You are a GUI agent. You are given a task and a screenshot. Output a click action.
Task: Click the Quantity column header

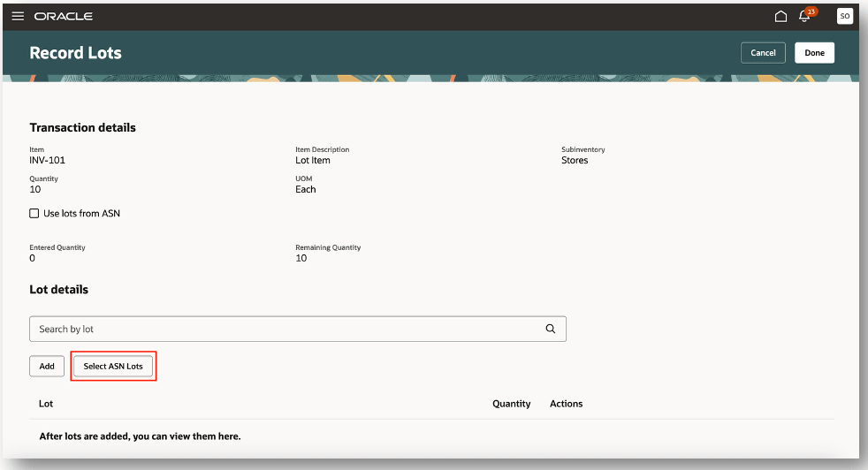[512, 404]
